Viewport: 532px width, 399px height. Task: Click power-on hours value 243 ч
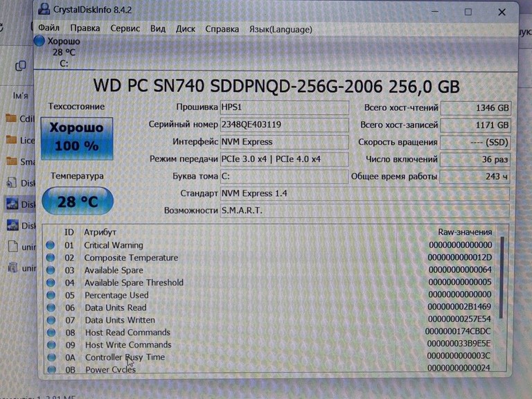[475, 177]
